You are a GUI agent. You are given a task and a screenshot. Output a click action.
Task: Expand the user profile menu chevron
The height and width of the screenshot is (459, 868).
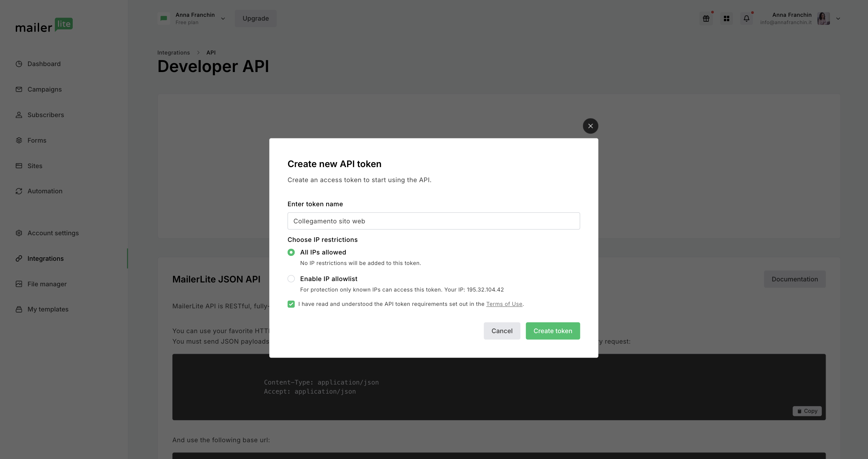[x=838, y=19]
